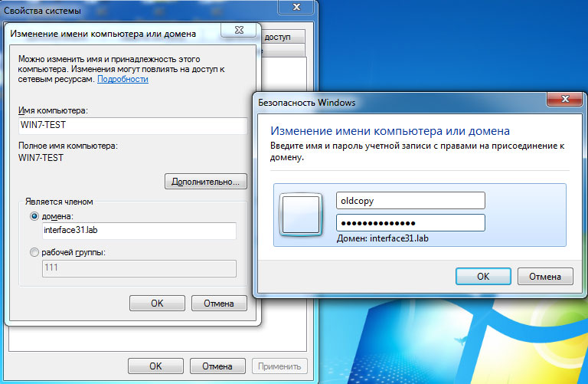Click OK in System Properties window
This screenshot has width=588, height=384.
tap(155, 366)
